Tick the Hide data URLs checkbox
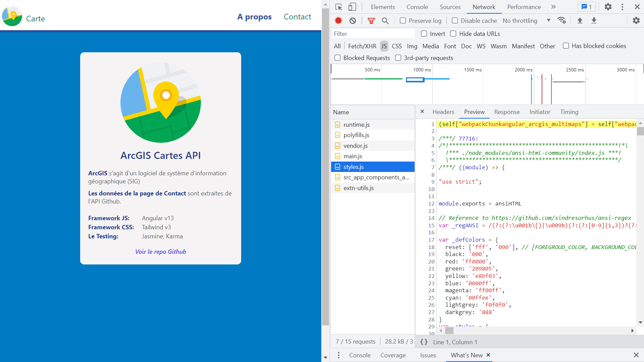 coord(453,34)
